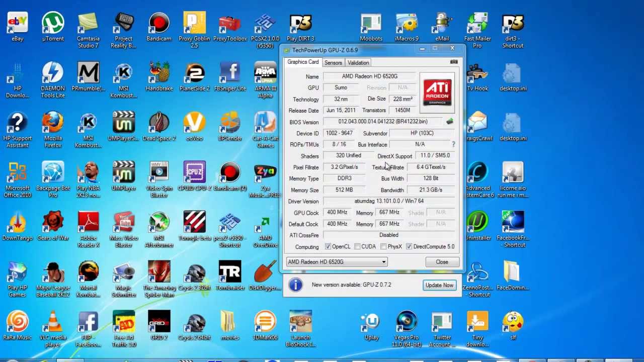Toggle the PhysX checkbox

click(x=384, y=246)
